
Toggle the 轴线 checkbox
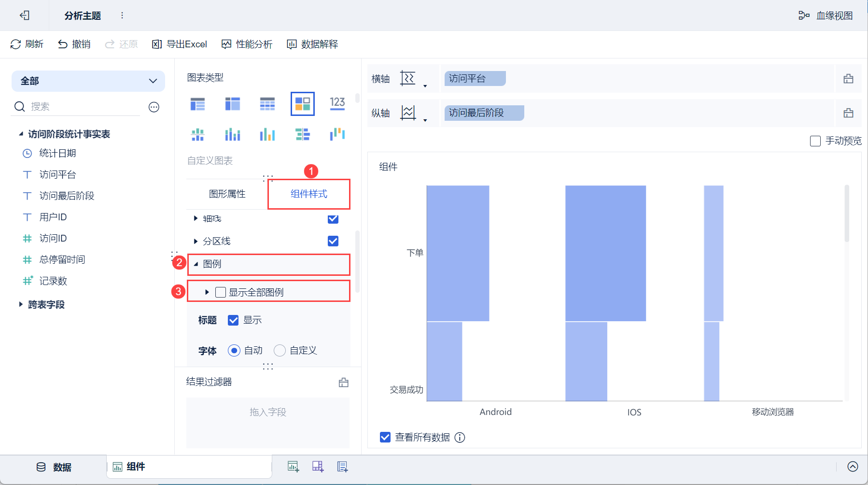coord(333,219)
